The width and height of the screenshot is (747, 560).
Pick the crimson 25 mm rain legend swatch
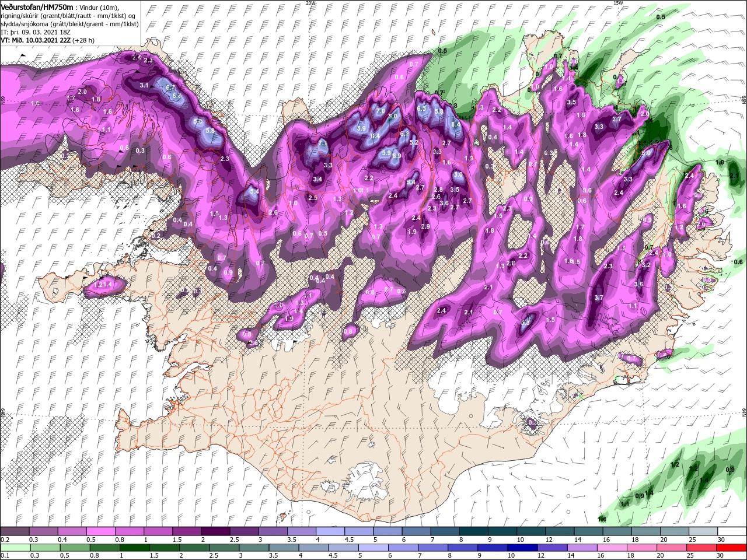[x=702, y=548]
